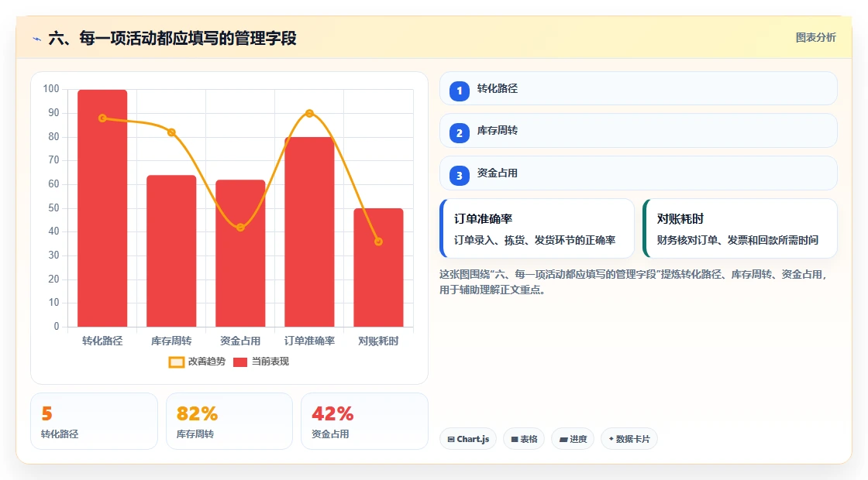The width and height of the screenshot is (868, 480).
Task: Open the 对账耗时 info card
Action: 739,228
